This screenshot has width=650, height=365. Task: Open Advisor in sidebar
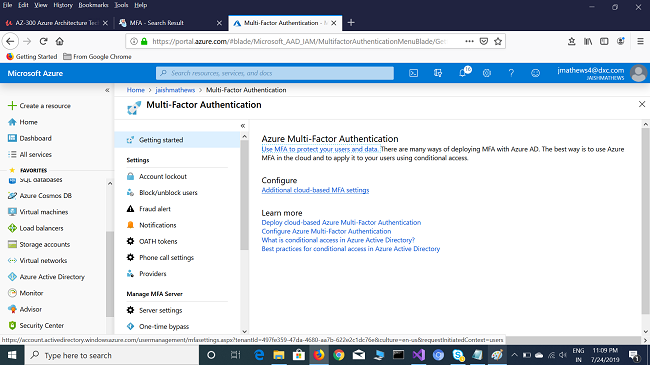(30, 309)
